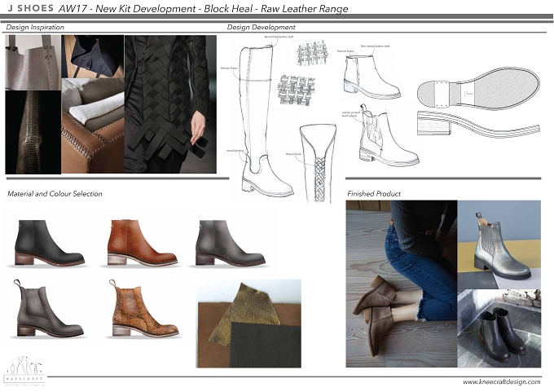Select the tan brown ankle boot render
Viewport: 554px width, 392px height.
pyautogui.click(x=142, y=243)
